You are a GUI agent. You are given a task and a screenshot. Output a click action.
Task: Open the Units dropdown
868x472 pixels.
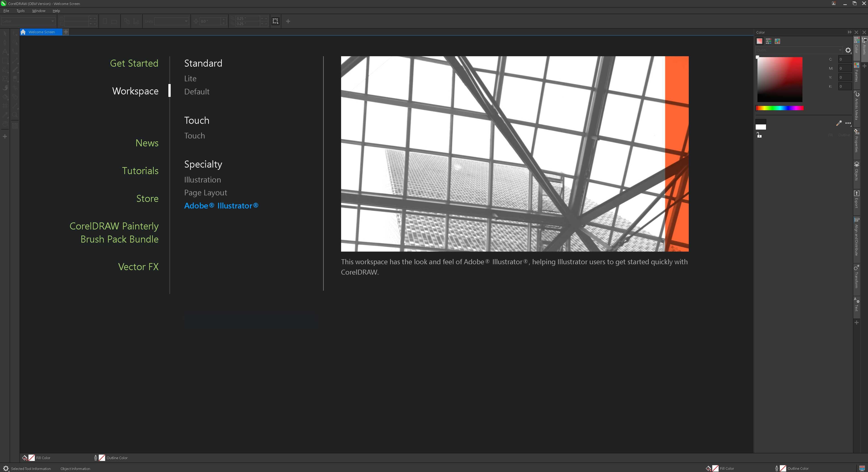coord(172,21)
